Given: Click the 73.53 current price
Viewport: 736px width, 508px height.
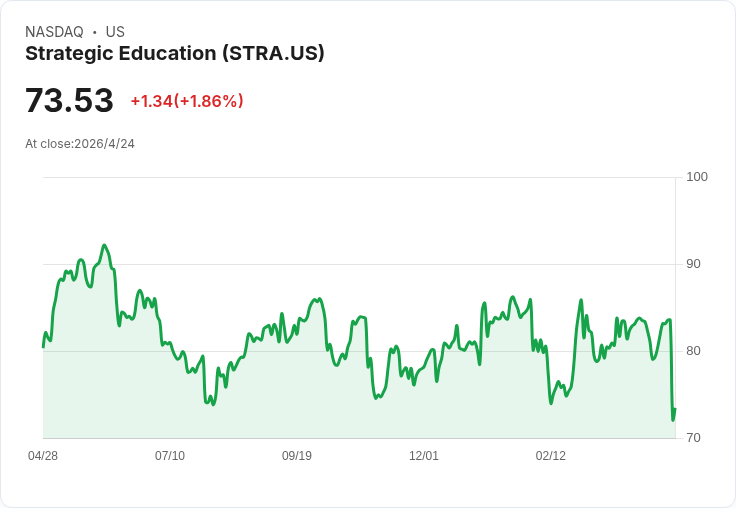Looking at the screenshot, I should (x=69, y=100).
